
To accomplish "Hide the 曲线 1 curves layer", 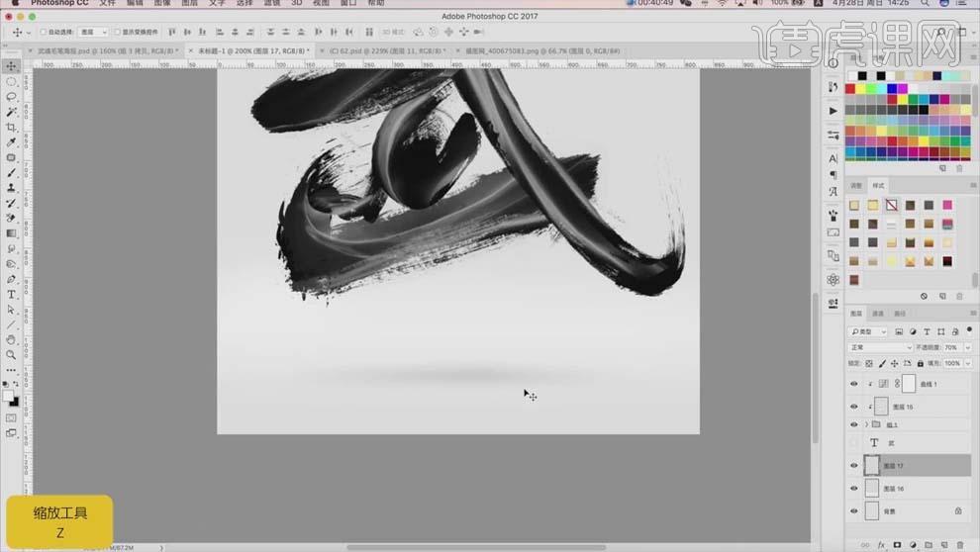I will click(853, 384).
